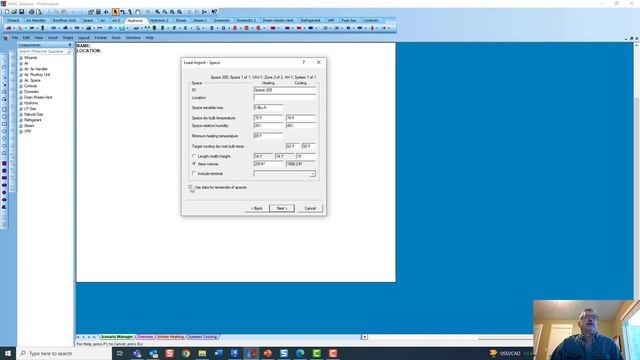This screenshot has width=640, height=360.
Task: Click the green tank component icon on ribbon
Action: [x=42, y=28]
